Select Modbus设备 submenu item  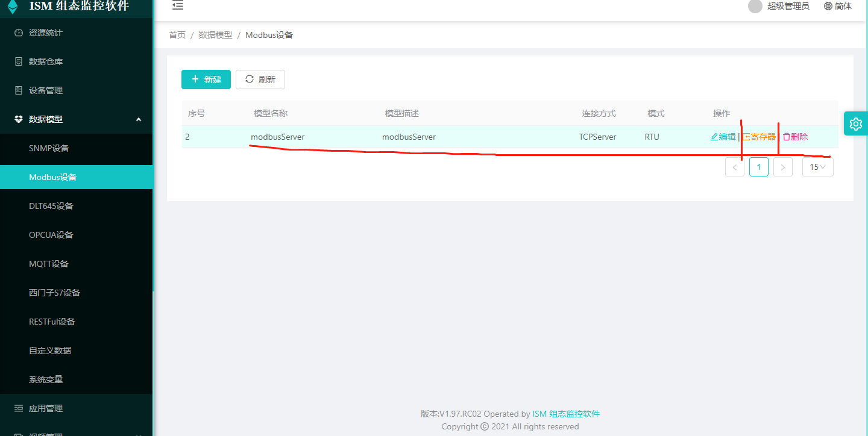point(76,177)
